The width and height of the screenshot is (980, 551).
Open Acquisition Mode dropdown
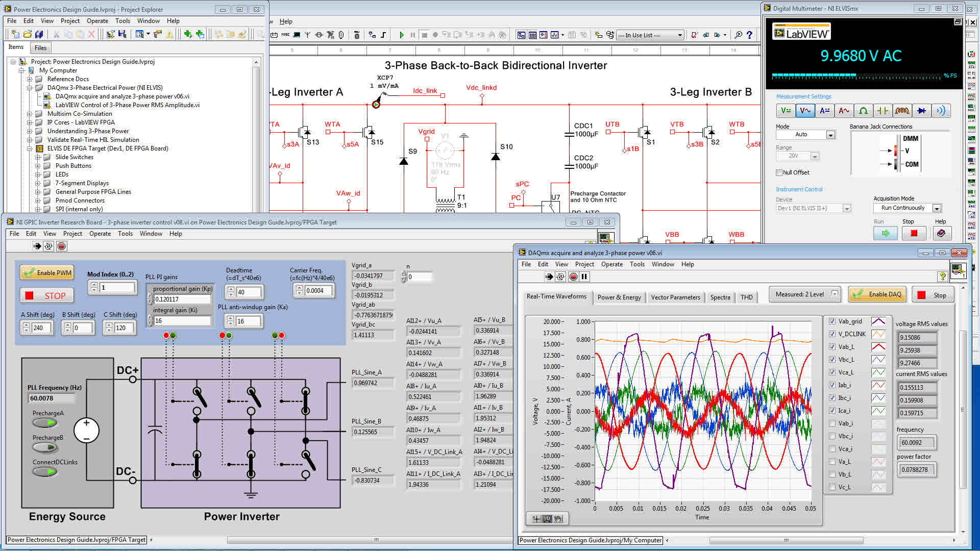pos(937,208)
